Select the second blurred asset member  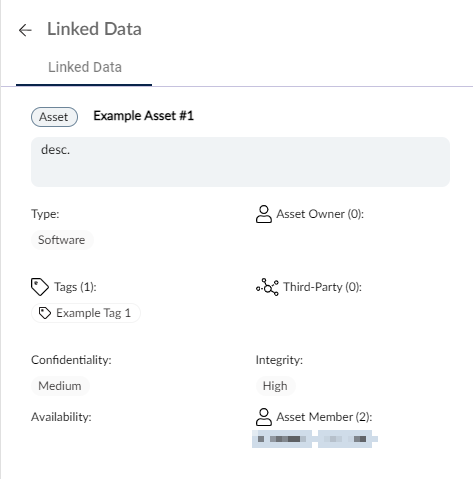point(347,439)
